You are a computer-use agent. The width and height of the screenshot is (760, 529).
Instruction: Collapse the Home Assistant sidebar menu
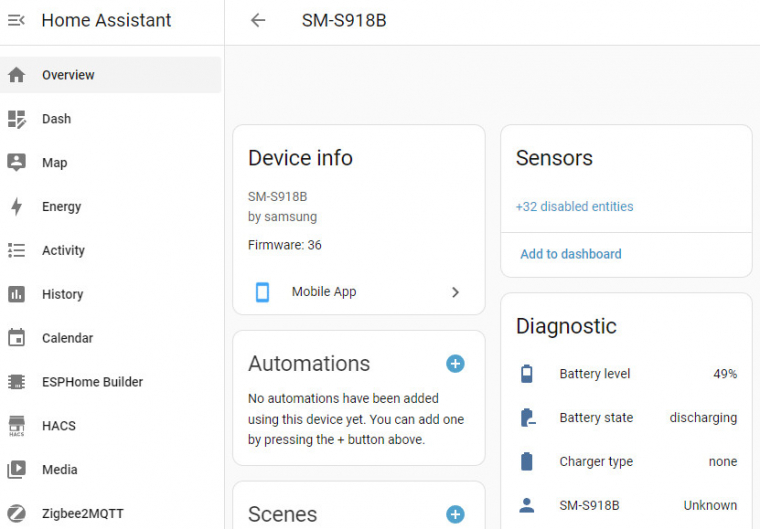(x=16, y=20)
